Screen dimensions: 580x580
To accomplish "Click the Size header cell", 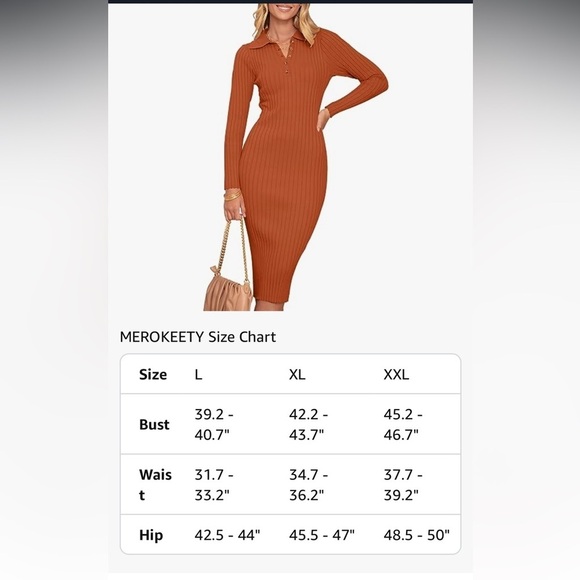I will coord(153,374).
